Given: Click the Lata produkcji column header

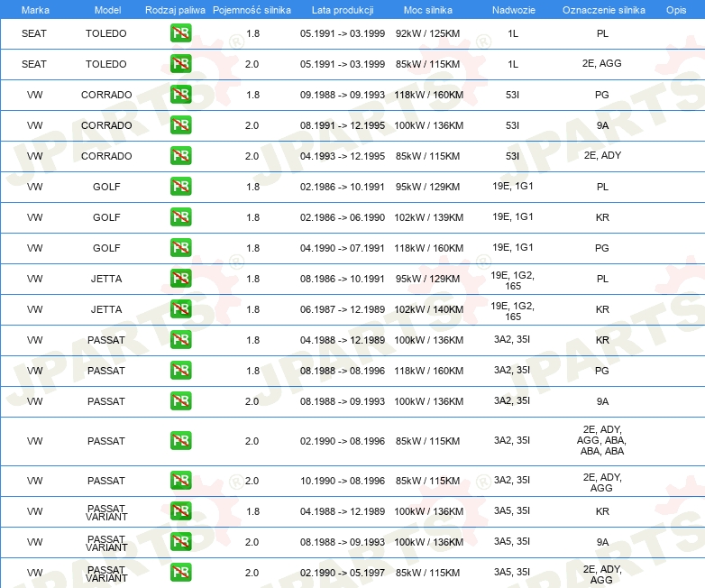Looking at the screenshot, I should (x=343, y=10).
